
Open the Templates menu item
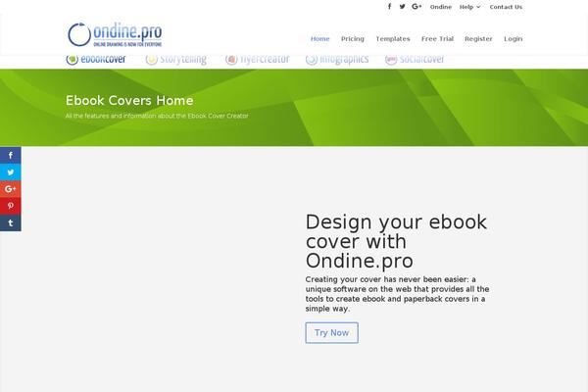[x=393, y=38]
